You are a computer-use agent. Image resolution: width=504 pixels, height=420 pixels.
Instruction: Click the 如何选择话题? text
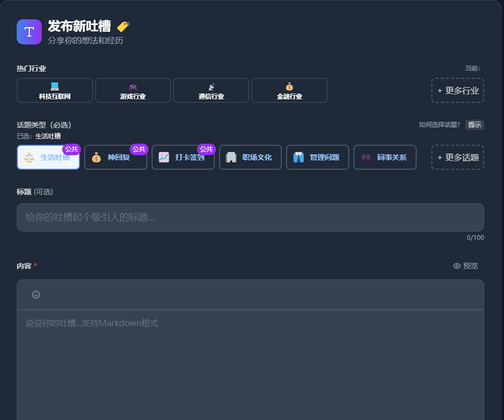tap(439, 124)
